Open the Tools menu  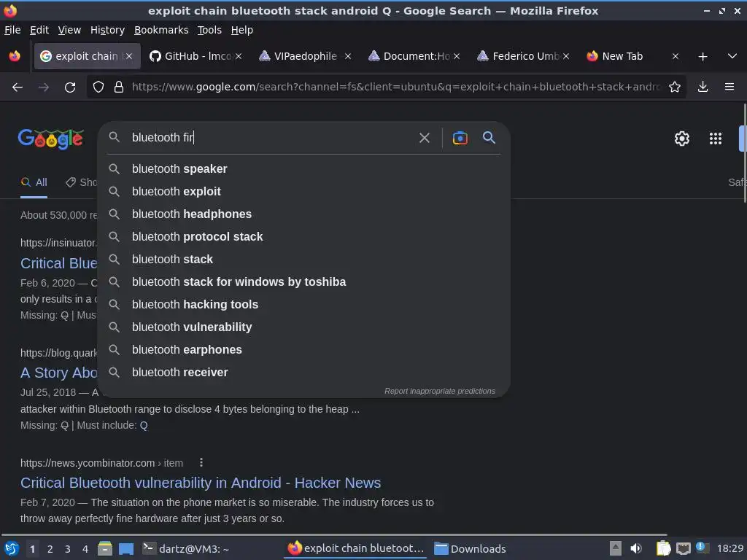[x=209, y=30]
